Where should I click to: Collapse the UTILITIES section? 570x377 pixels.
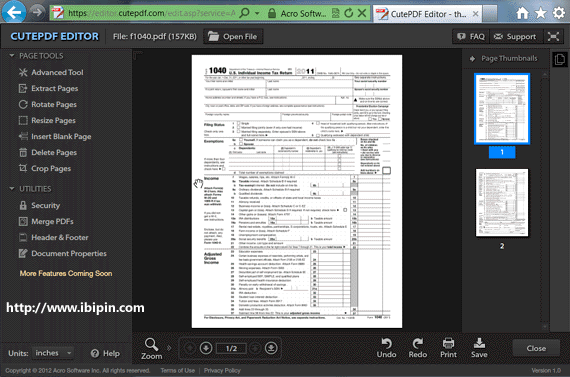point(12,189)
